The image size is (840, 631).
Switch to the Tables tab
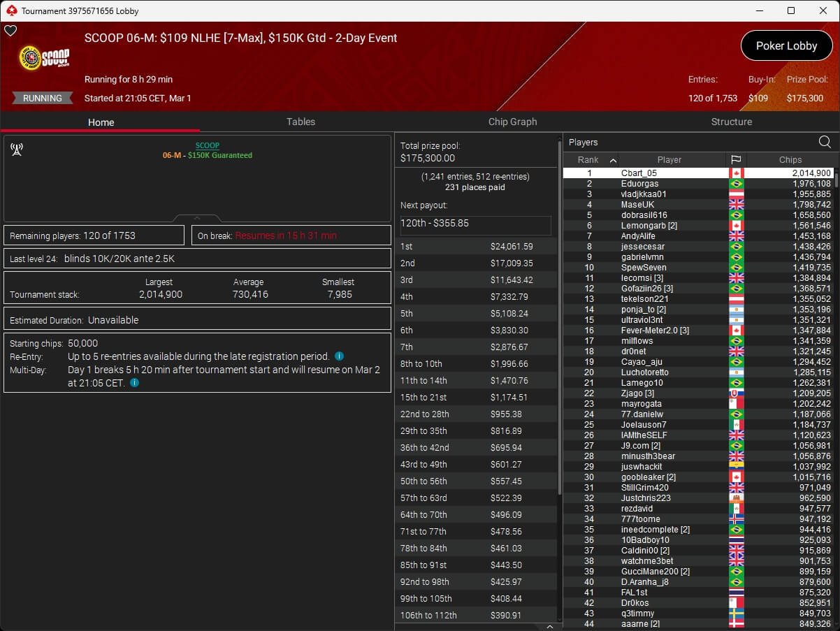click(x=300, y=122)
